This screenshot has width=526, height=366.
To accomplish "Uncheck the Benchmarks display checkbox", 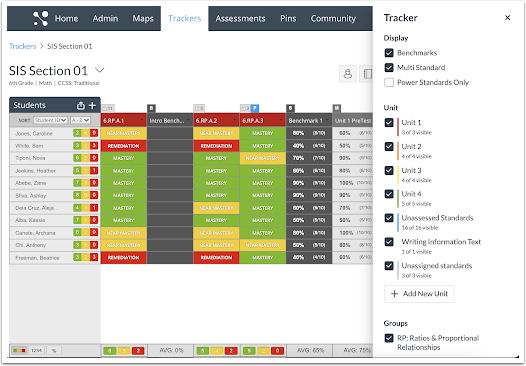I will click(x=389, y=53).
